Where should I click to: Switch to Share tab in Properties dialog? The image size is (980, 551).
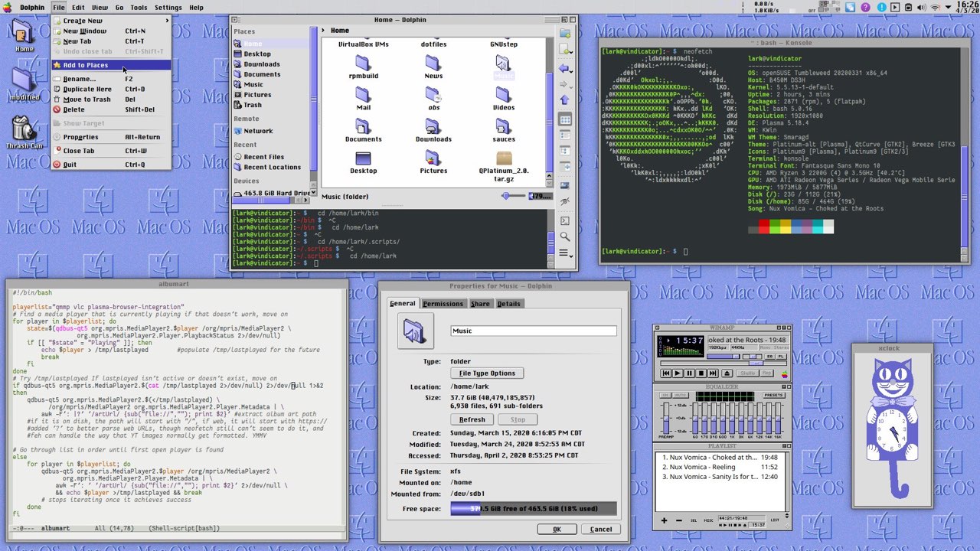pos(480,304)
